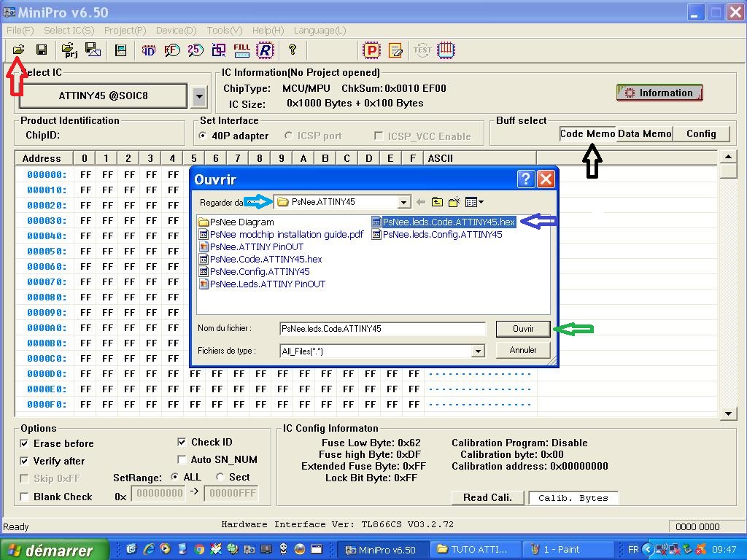The image size is (747, 560).
Task: Select the PsNee Diagram folder
Action: coord(236,222)
